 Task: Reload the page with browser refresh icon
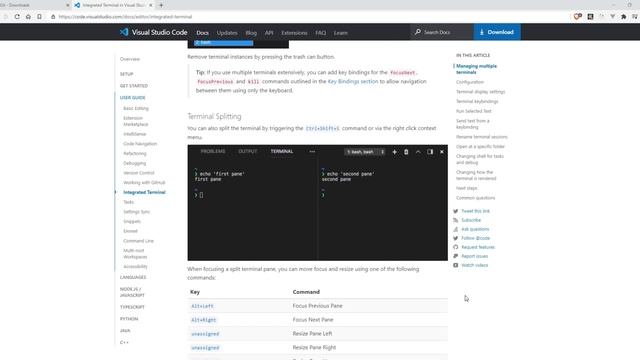[17, 17]
